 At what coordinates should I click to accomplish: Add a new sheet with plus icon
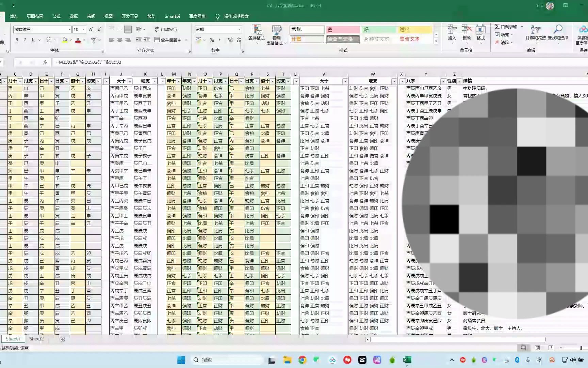click(x=62, y=339)
